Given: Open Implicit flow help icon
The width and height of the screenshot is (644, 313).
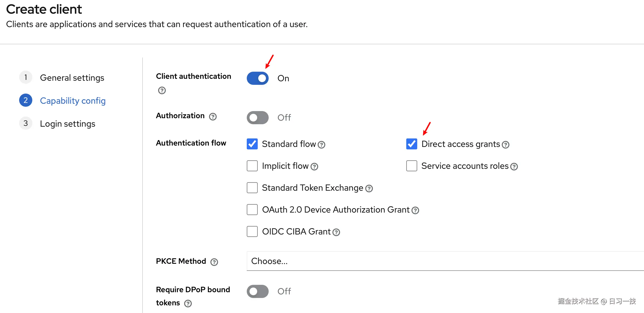Looking at the screenshot, I should (315, 166).
